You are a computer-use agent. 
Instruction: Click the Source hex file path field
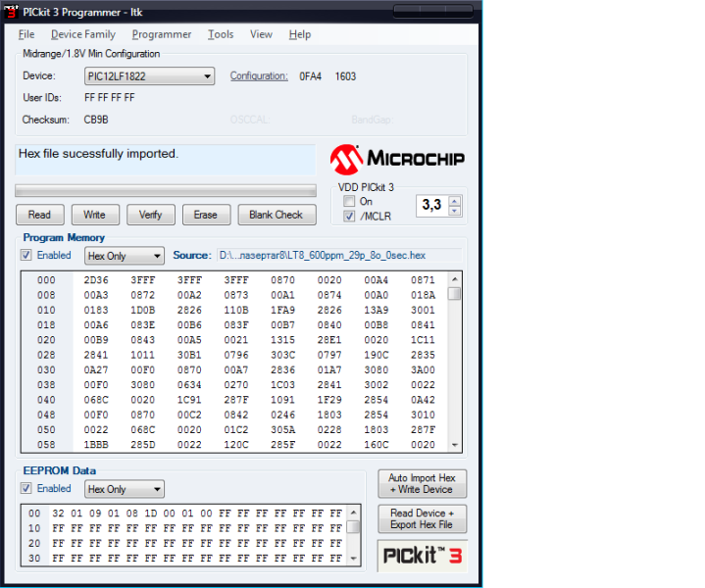(x=339, y=256)
